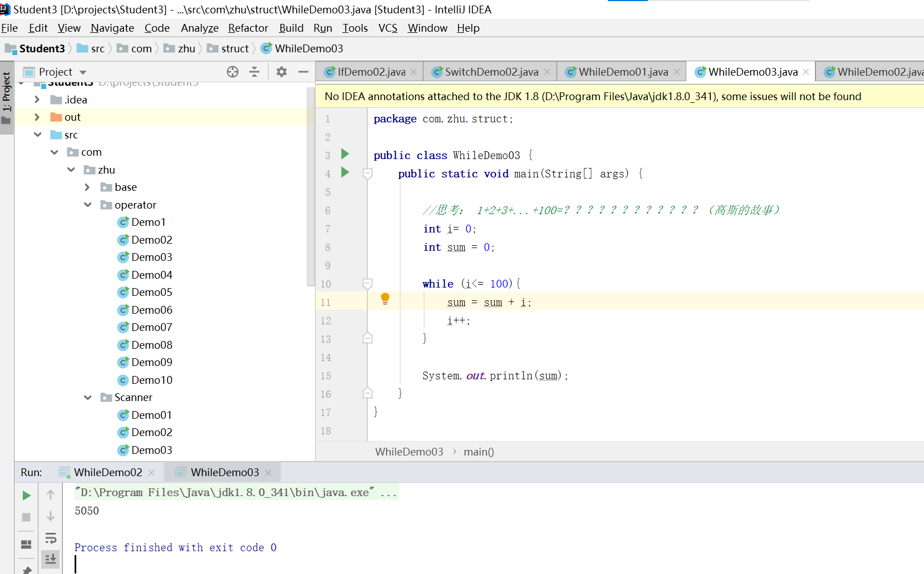Click the yellow lightbulb intention icon

click(385, 299)
